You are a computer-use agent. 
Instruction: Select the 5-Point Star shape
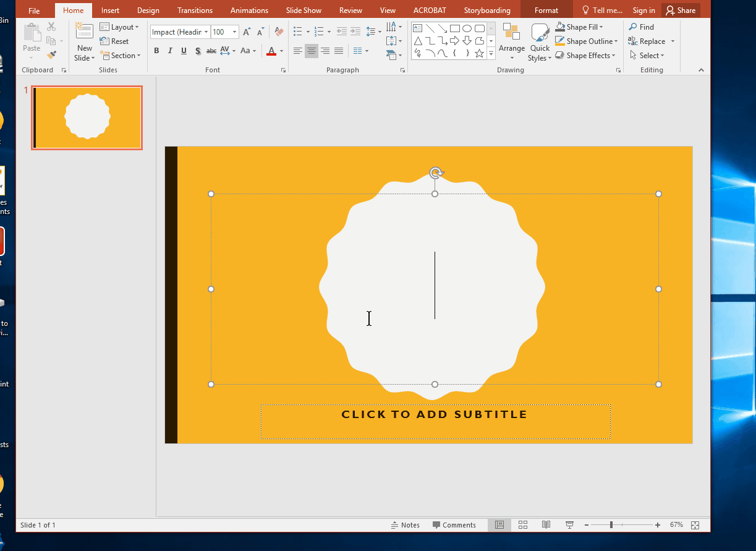(x=480, y=53)
